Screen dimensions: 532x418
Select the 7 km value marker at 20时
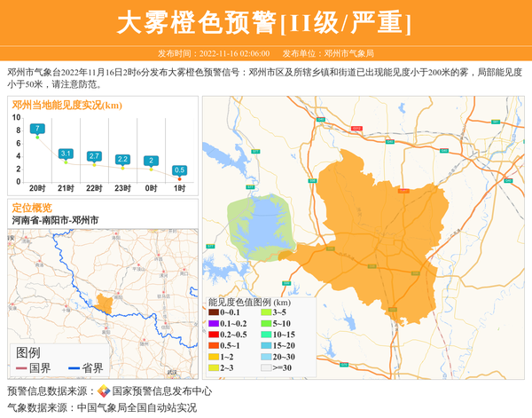coord(37,129)
